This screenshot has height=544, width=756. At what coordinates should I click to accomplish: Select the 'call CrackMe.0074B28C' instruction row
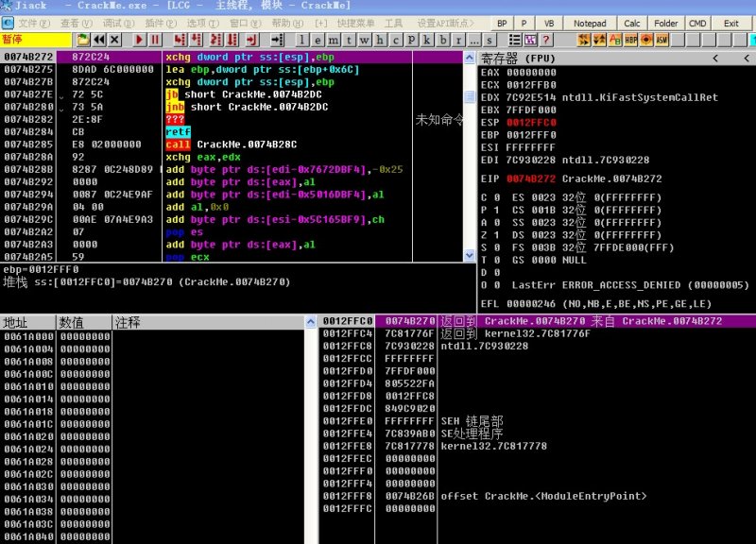tap(232, 144)
